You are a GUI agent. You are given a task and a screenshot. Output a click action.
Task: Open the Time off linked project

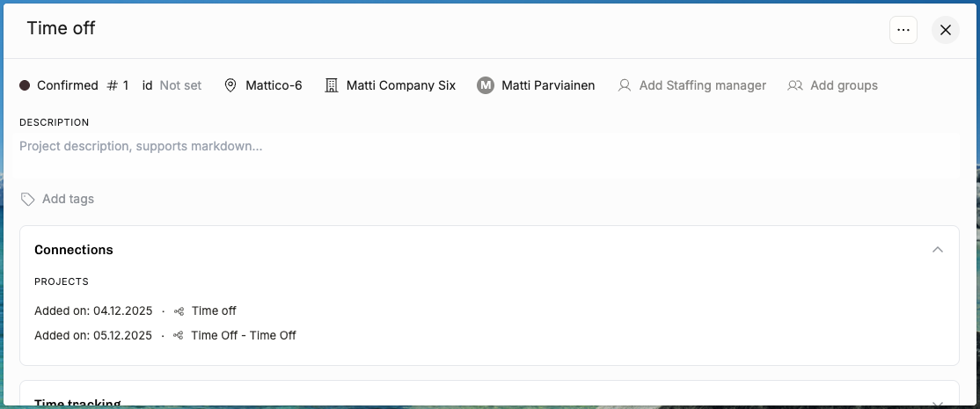click(x=214, y=311)
